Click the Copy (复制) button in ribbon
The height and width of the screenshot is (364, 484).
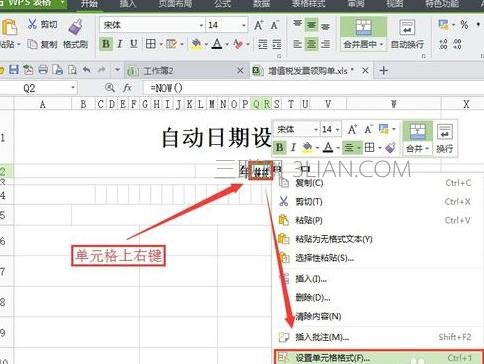(x=42, y=44)
